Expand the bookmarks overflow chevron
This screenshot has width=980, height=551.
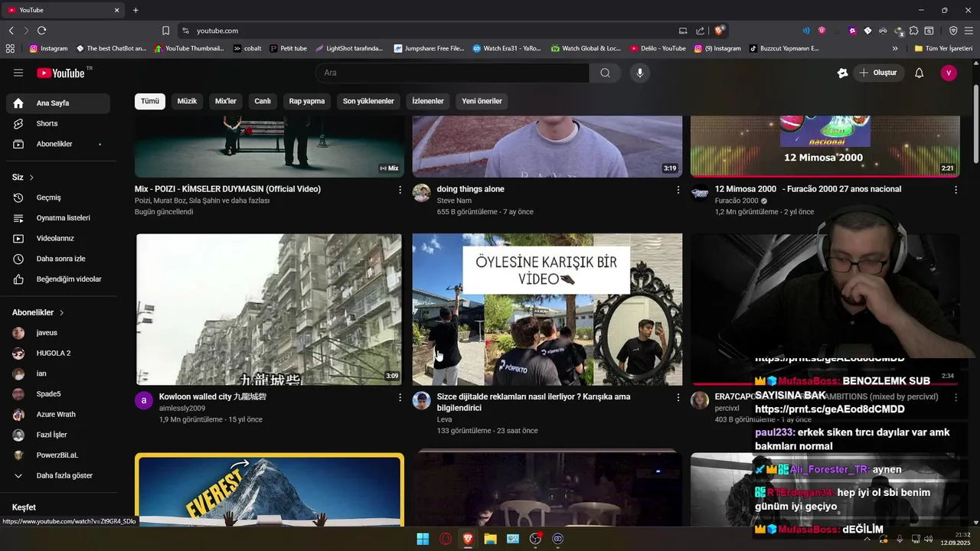pos(895,48)
